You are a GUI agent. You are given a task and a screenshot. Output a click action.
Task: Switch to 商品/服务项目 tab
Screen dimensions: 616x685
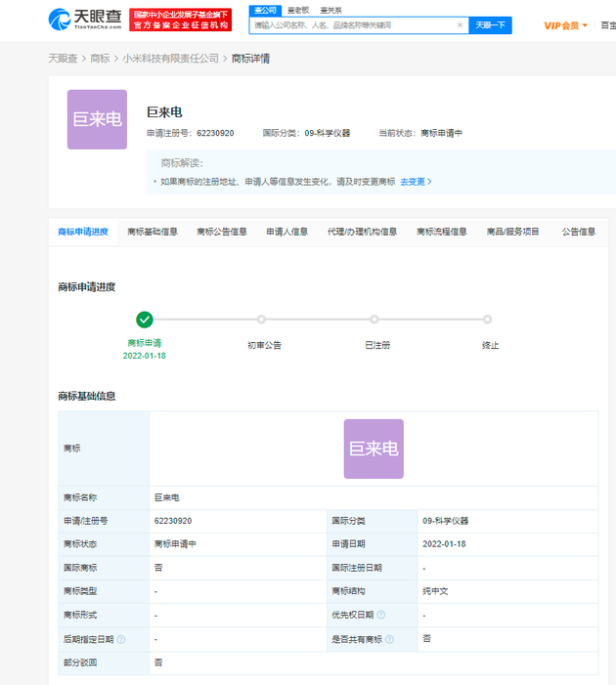point(512,232)
